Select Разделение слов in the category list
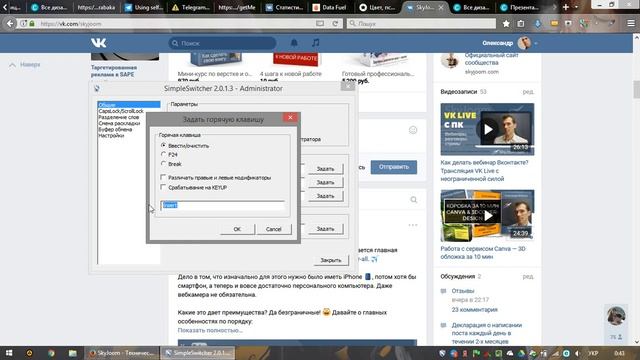This screenshot has height=360, width=640. click(119, 117)
